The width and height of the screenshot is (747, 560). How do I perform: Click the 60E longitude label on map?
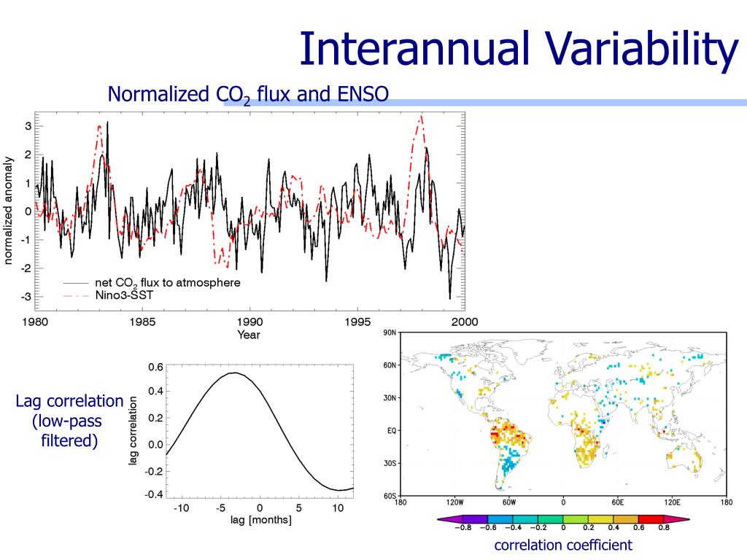pos(617,502)
